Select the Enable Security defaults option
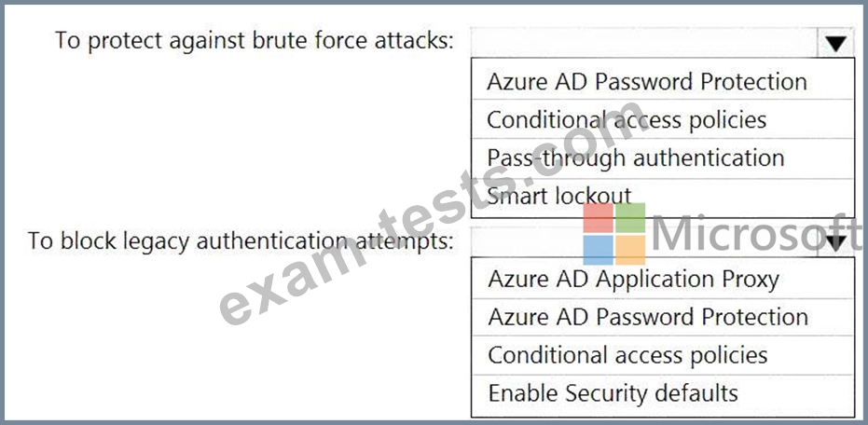This screenshot has width=868, height=425. (662, 394)
